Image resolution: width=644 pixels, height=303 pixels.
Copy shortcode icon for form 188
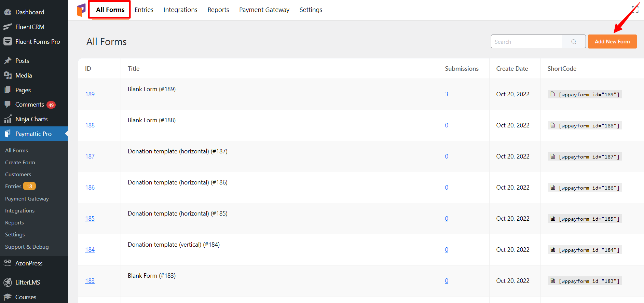553,125
